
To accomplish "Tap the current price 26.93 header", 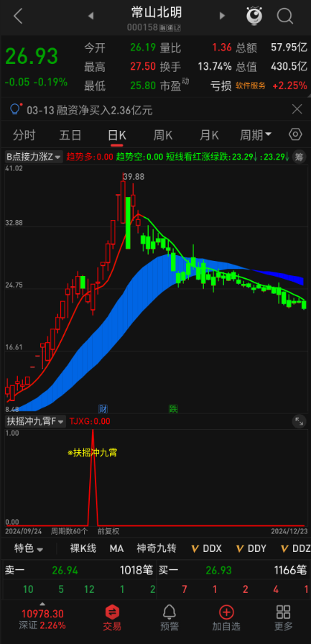I will pyautogui.click(x=32, y=57).
